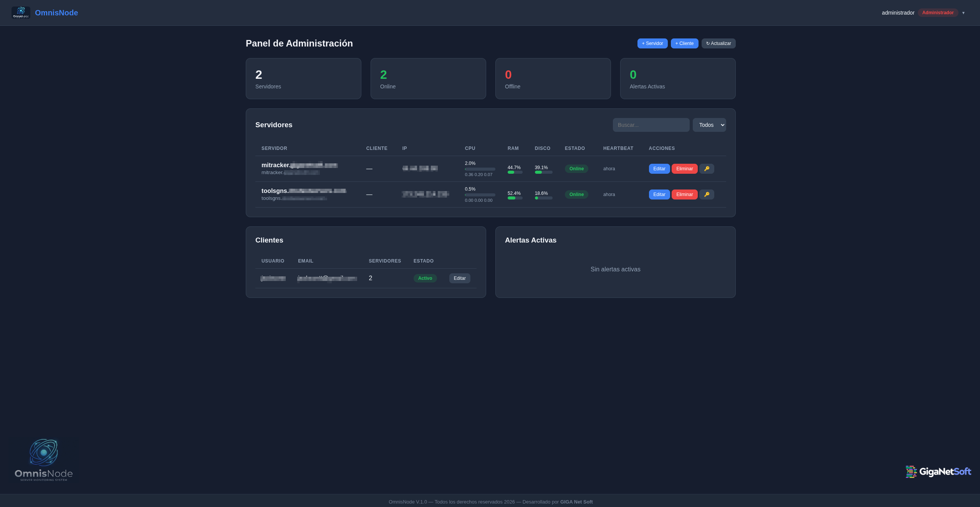
Task: Click the USUARIO column header in Clientes
Action: click(273, 261)
